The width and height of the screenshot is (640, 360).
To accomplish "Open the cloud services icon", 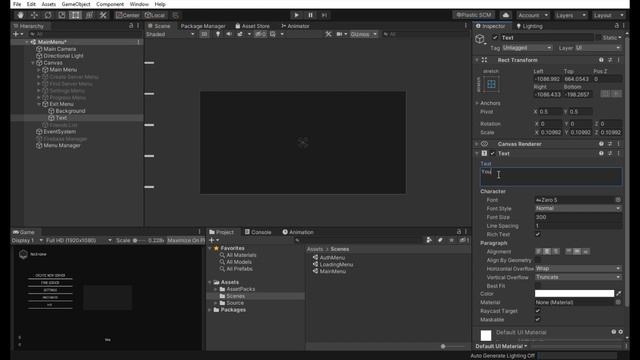I will [x=506, y=15].
